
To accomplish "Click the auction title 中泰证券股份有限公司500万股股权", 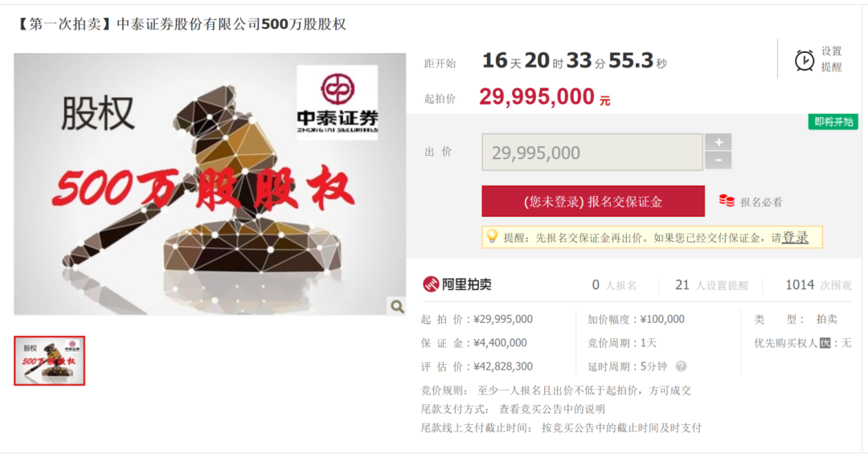I will tap(231, 24).
